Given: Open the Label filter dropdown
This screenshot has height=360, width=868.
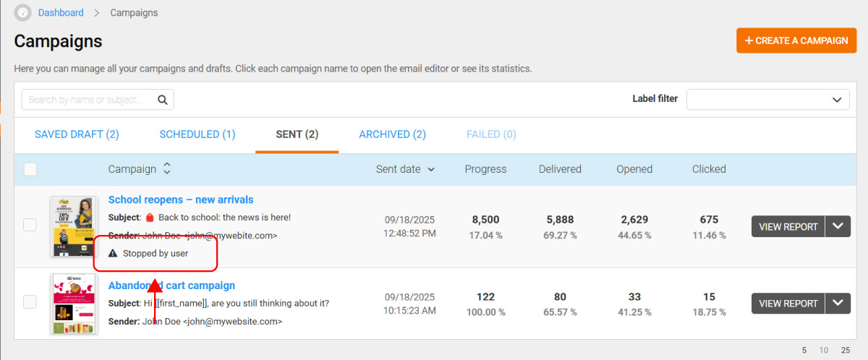Looking at the screenshot, I should 767,99.
